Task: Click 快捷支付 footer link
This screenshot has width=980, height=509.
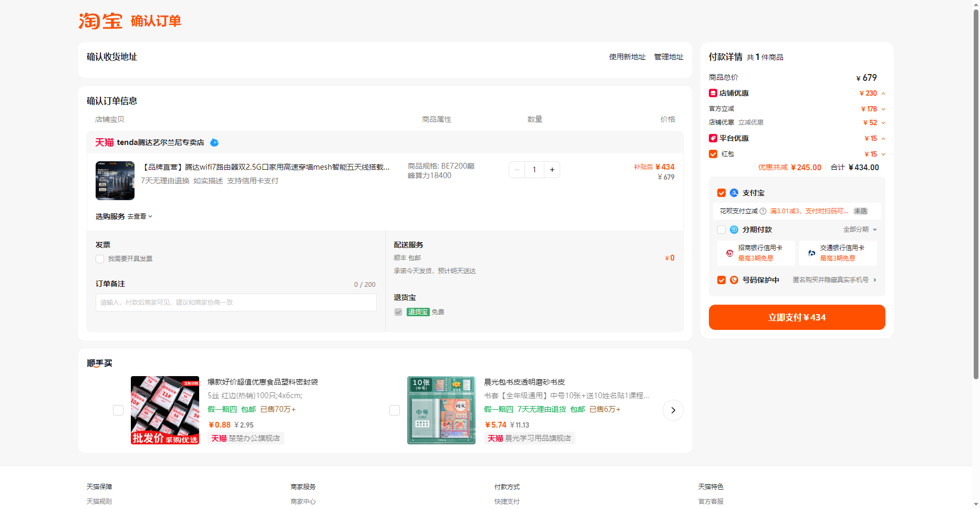Action: pyautogui.click(x=507, y=501)
